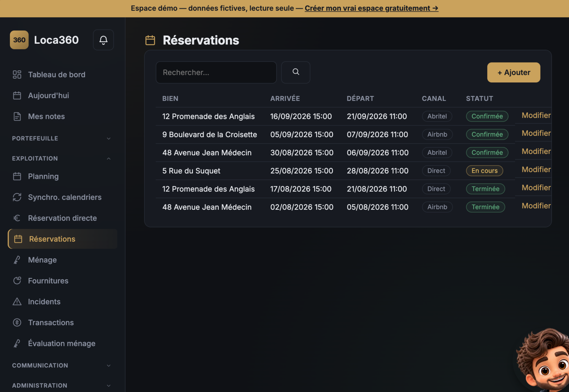569x392 pixels.
Task: Click the Tableau de bord grid icon
Action: (17, 75)
